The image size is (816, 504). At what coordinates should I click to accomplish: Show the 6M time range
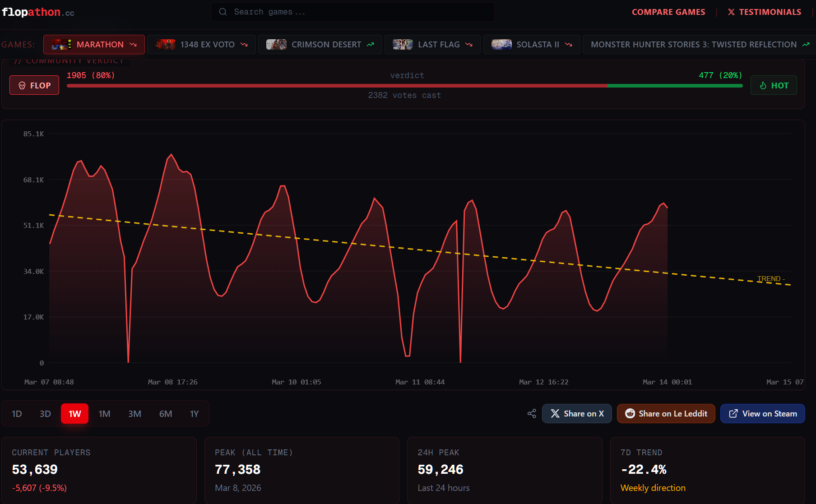coord(166,414)
